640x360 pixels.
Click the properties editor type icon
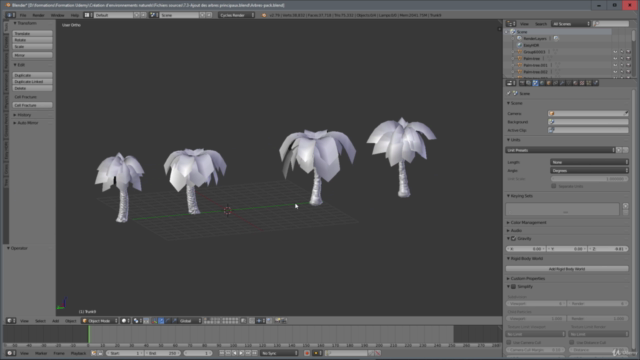[x=511, y=83]
